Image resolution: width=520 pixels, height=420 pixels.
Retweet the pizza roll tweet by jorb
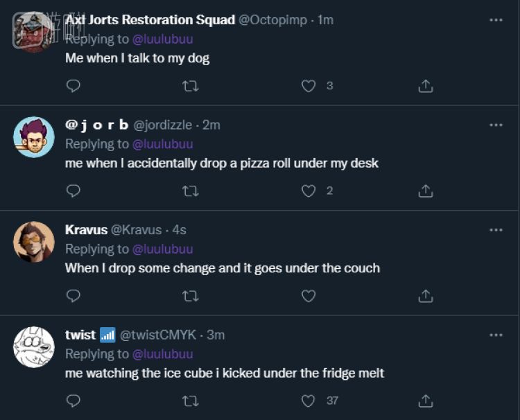point(190,191)
